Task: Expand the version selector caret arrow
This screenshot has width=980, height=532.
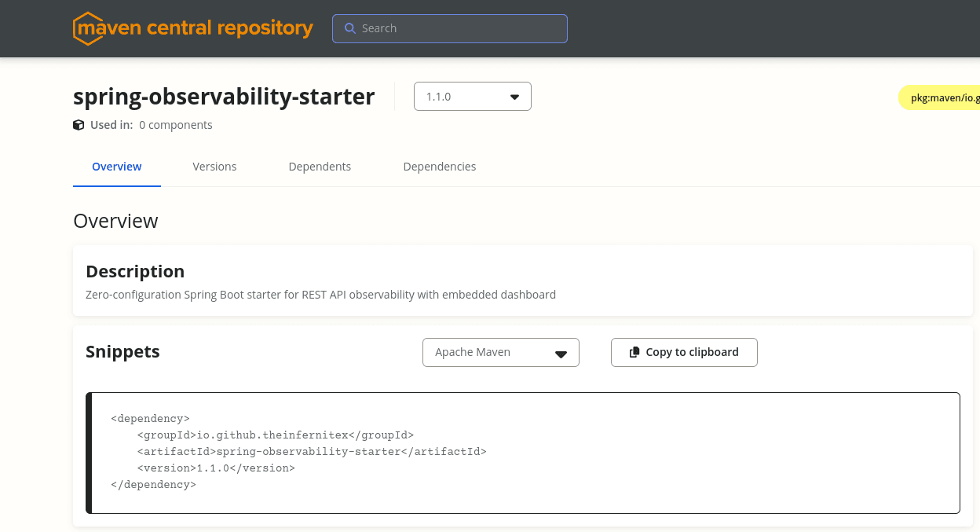Action: [x=515, y=97]
